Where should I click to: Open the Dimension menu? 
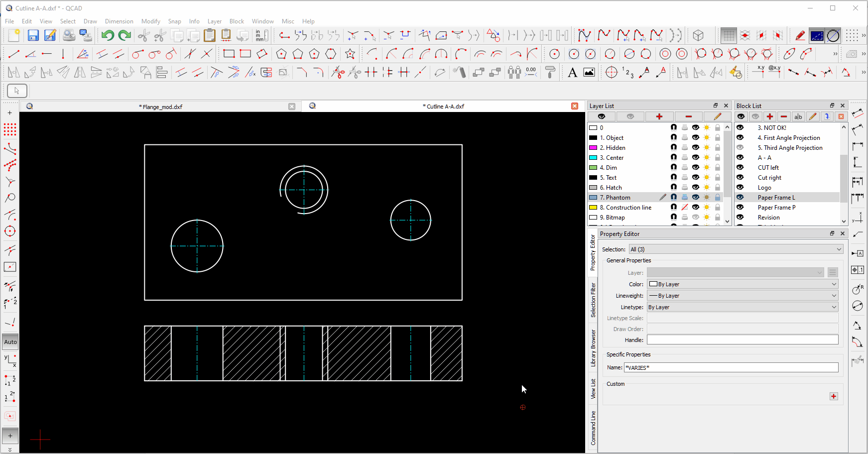point(119,21)
